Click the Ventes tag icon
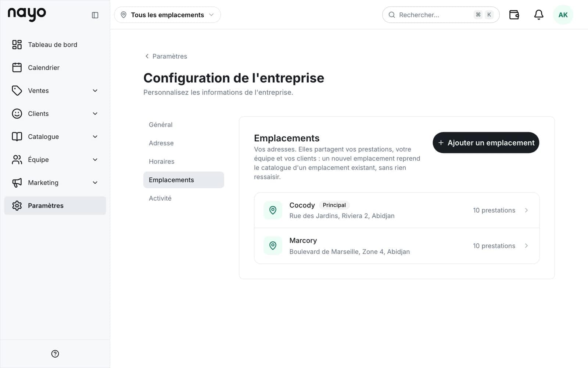Viewport: 588px width, 368px height. 17,91
